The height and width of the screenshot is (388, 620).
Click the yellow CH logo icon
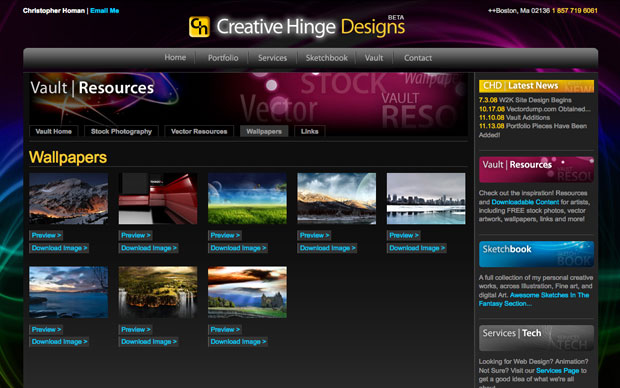199,27
